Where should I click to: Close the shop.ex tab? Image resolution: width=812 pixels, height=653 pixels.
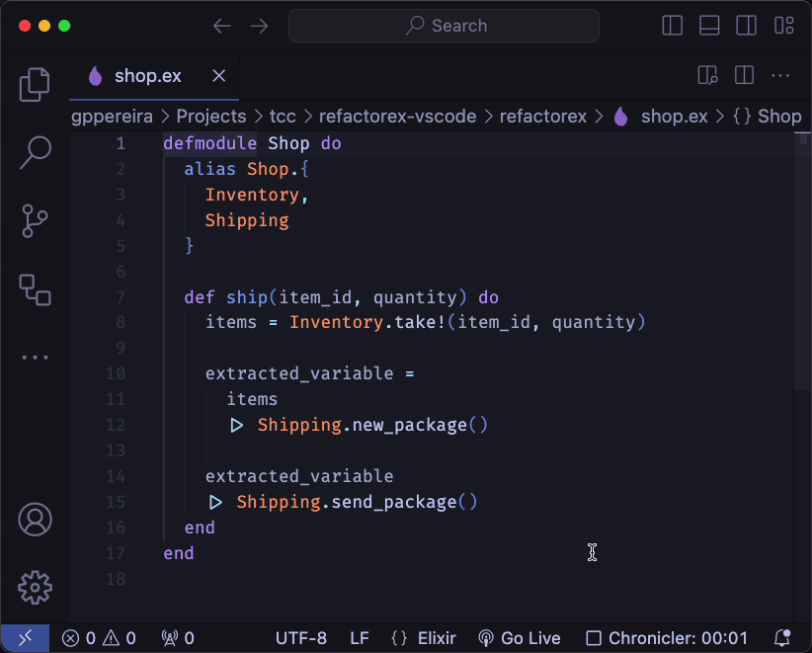(219, 76)
